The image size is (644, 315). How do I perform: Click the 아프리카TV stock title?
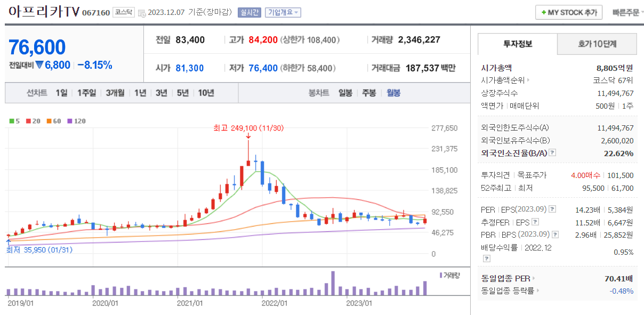click(x=44, y=12)
